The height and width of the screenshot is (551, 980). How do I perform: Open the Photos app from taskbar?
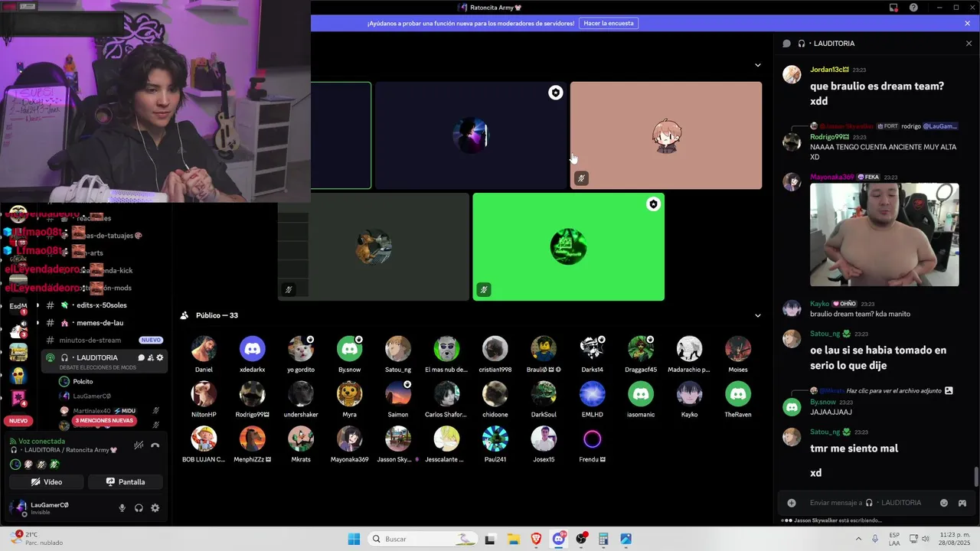coord(626,539)
